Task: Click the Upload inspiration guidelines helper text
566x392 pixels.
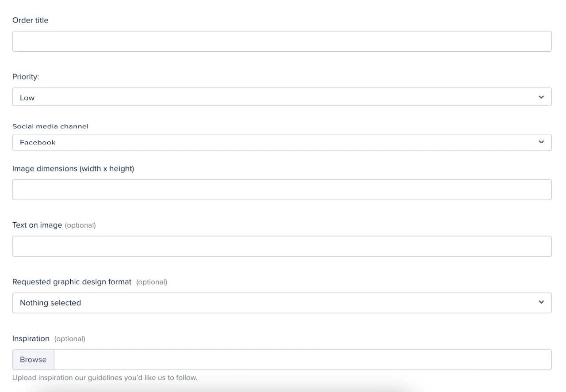Action: [105, 378]
